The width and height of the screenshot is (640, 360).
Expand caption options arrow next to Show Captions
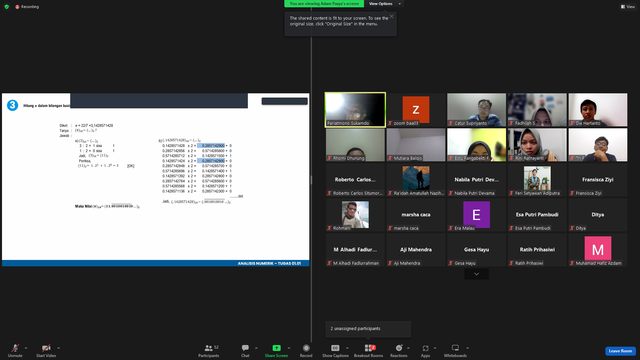(347, 348)
